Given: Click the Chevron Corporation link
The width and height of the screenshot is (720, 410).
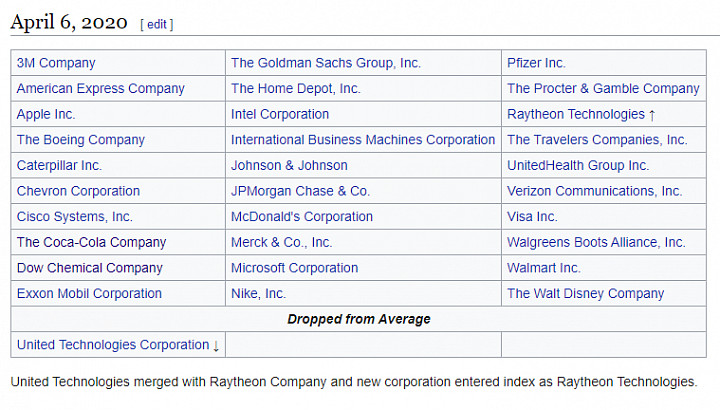Looking at the screenshot, I should coord(79,191).
